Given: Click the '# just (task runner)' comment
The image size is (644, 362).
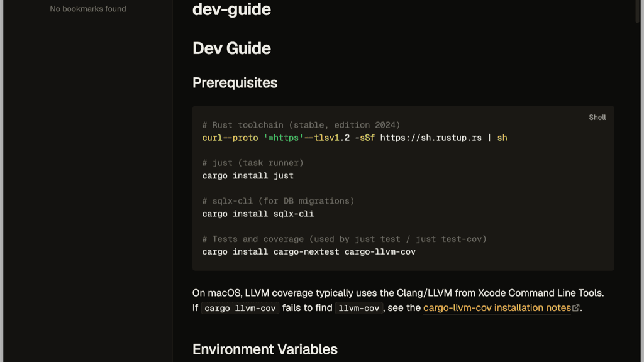Looking at the screenshot, I should point(253,163).
